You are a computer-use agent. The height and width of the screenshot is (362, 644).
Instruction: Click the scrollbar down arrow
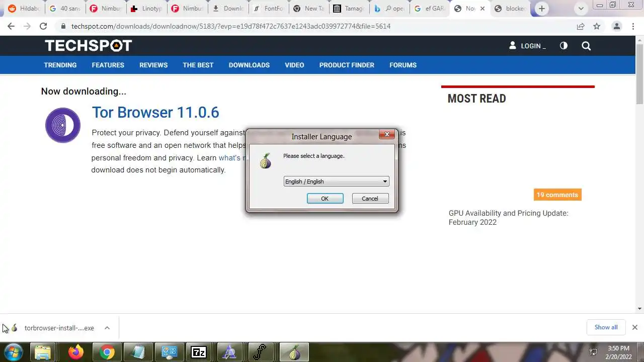coord(639,309)
